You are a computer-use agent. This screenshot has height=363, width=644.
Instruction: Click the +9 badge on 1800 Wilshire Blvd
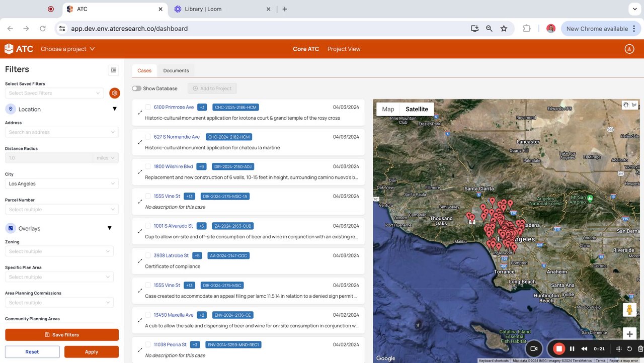pos(202,166)
